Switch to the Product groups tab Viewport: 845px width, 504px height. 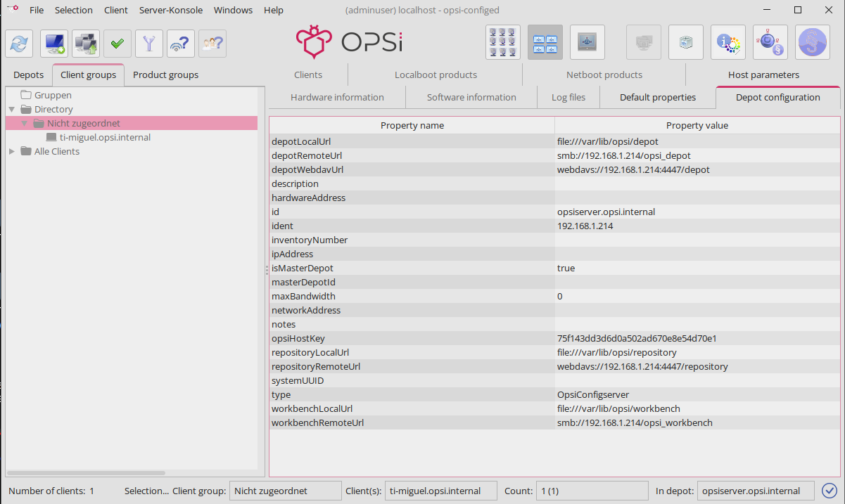coord(166,75)
